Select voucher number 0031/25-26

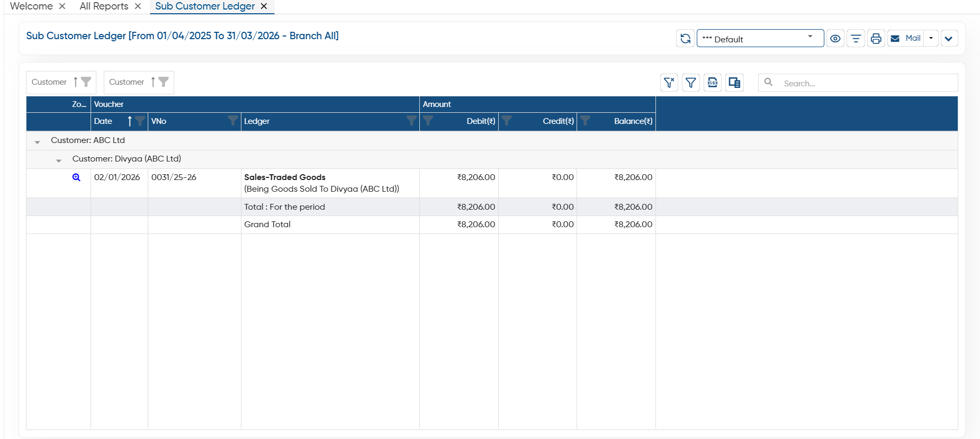tap(174, 177)
